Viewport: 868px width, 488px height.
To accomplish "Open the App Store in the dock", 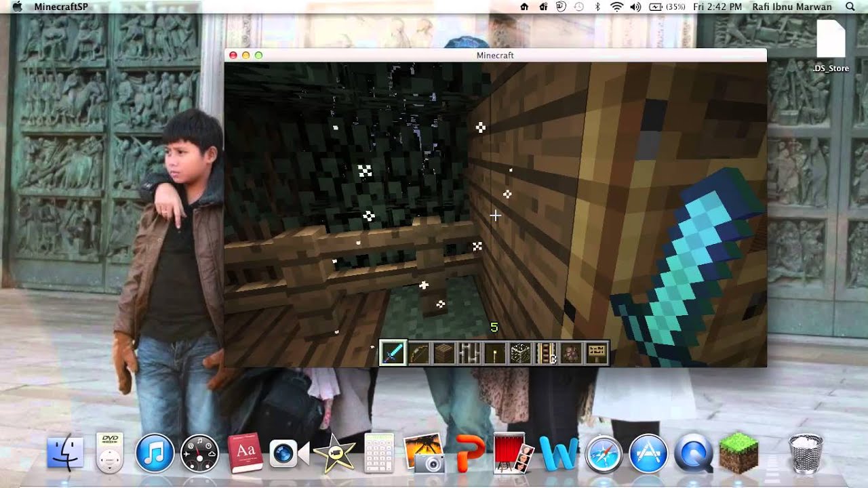I will (x=648, y=453).
